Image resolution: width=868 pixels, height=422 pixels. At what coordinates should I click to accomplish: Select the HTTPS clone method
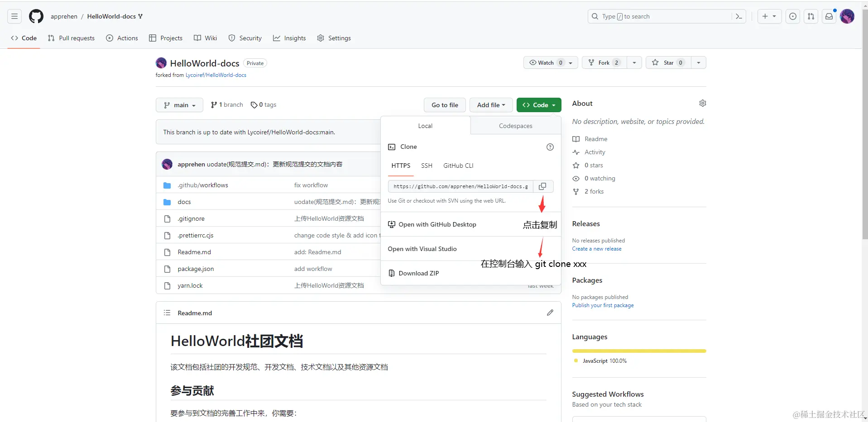click(x=401, y=166)
